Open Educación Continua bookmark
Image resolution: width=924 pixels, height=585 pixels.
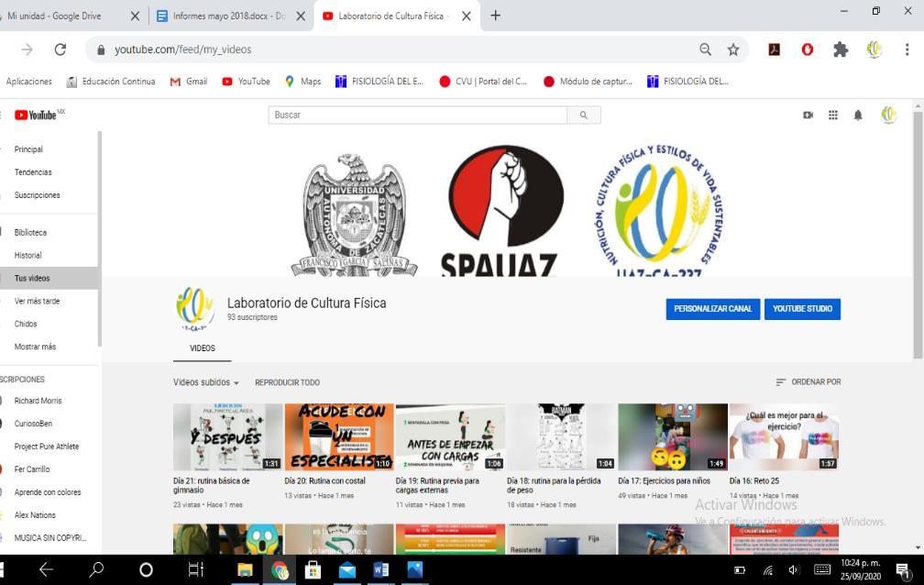[x=111, y=82]
